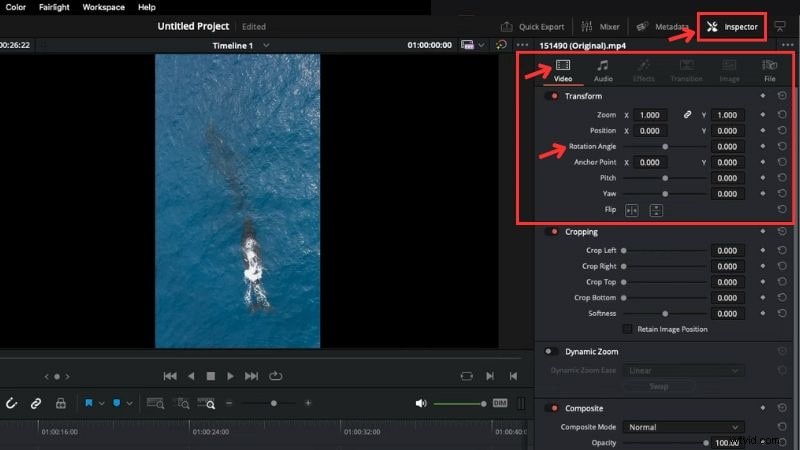Viewport: 800px width, 450px height.
Task: Stop playback
Action: pos(211,376)
